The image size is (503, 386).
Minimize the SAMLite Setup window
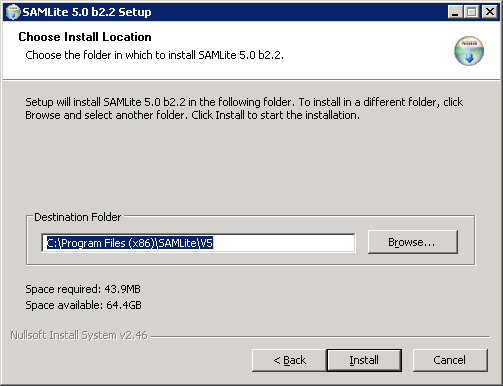point(455,12)
